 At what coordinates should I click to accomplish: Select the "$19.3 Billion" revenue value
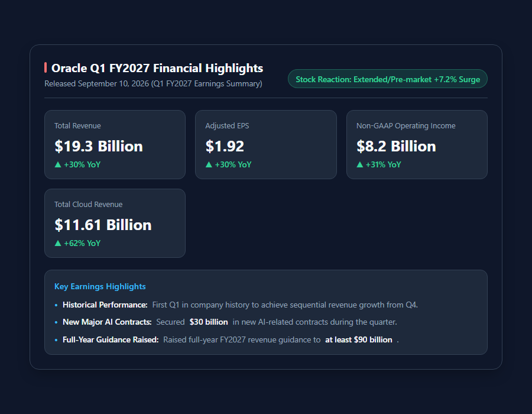pos(99,146)
